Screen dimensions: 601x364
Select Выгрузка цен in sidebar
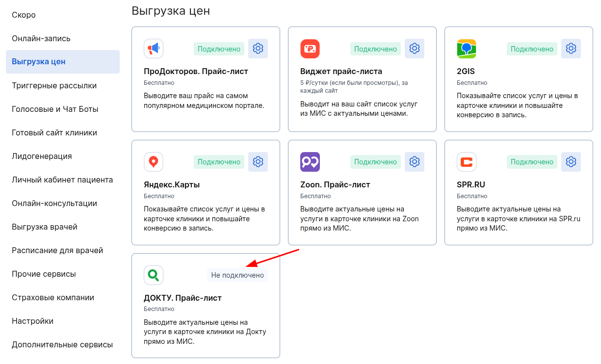click(x=63, y=62)
